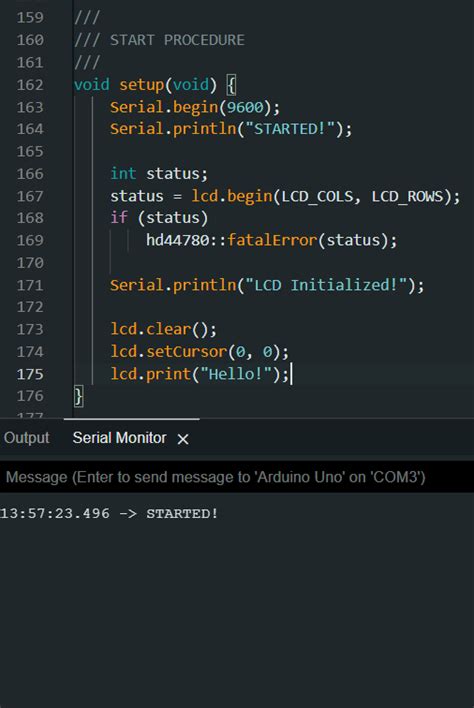Screen dimensions: 474x708
Task: Click 'LCD_ROWS' argument on line 167
Action: pos(408,196)
